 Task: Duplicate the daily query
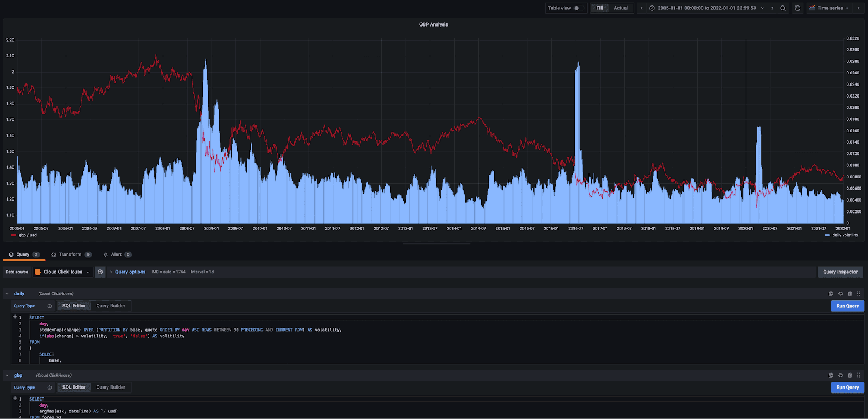[x=831, y=294]
